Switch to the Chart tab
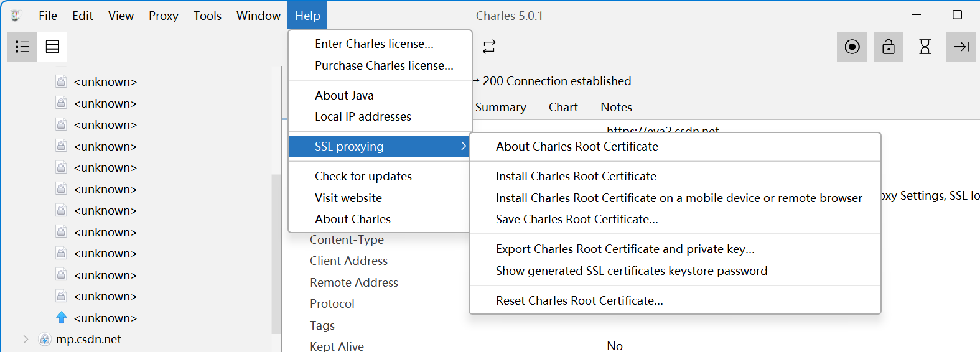This screenshot has width=980, height=352. click(563, 107)
